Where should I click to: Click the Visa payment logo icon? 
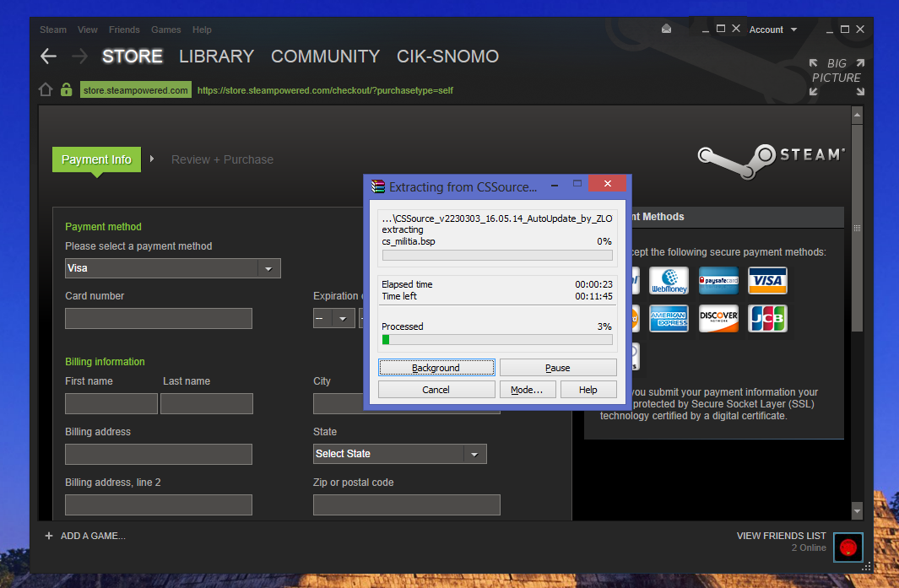point(767,281)
